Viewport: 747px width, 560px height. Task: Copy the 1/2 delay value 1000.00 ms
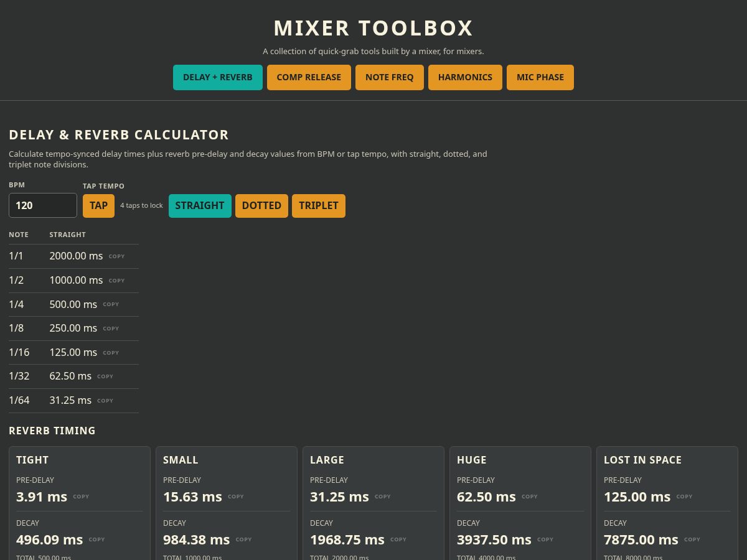pos(117,281)
